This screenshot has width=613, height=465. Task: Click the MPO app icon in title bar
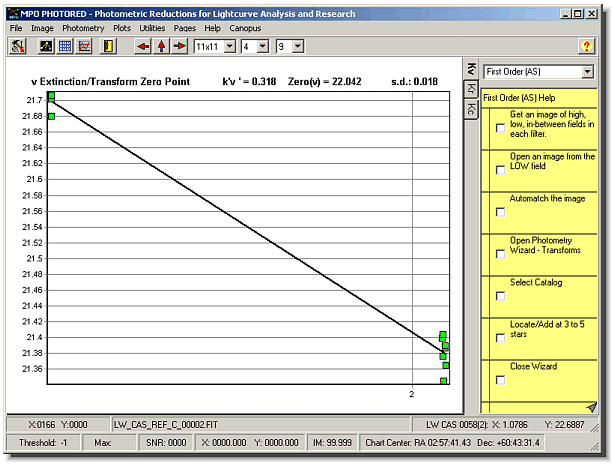click(13, 14)
